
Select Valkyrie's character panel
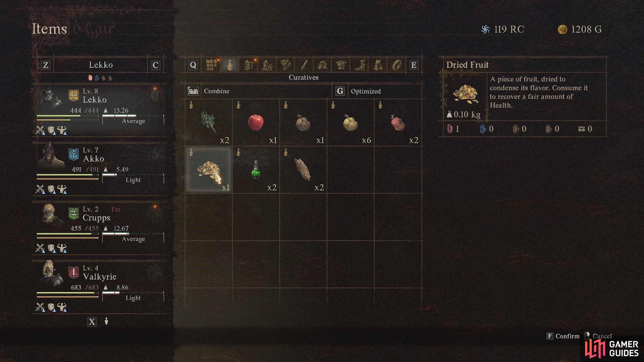[x=100, y=287]
